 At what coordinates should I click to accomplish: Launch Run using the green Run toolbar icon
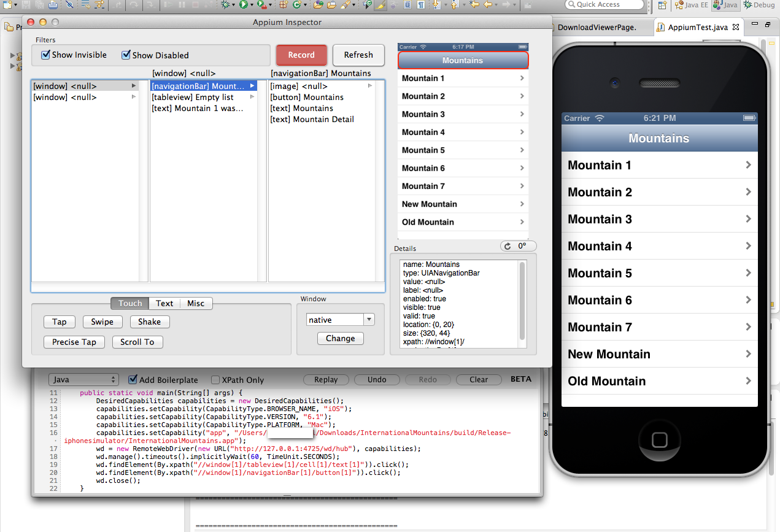(244, 6)
